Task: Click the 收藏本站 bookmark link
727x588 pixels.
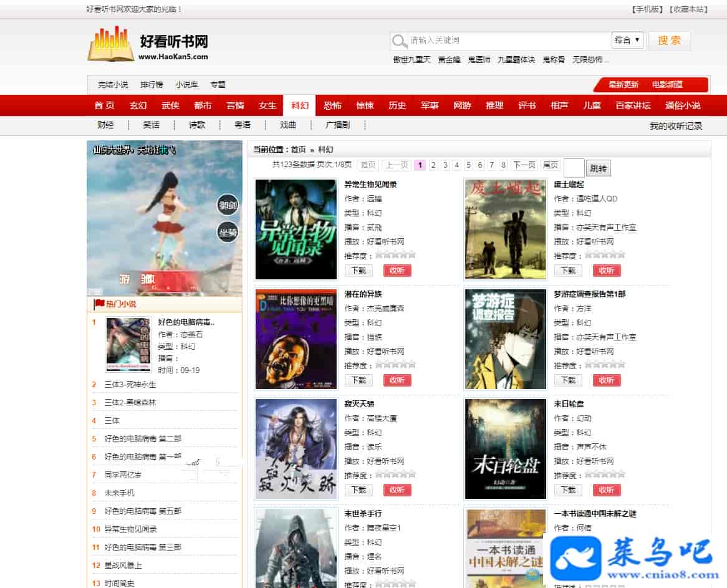Action: click(x=688, y=9)
